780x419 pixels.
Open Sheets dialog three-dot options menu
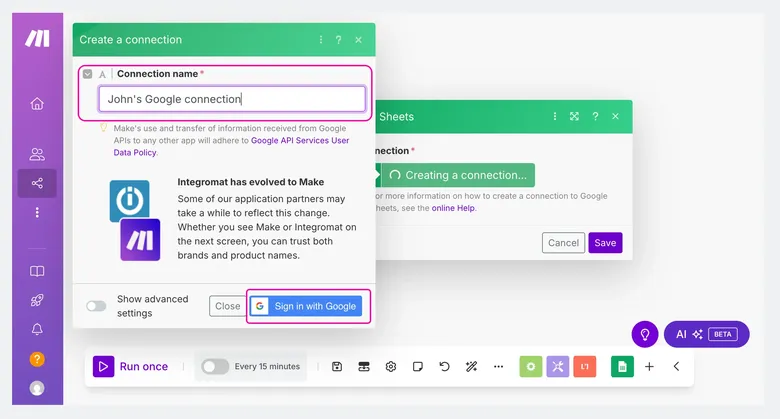click(x=555, y=116)
